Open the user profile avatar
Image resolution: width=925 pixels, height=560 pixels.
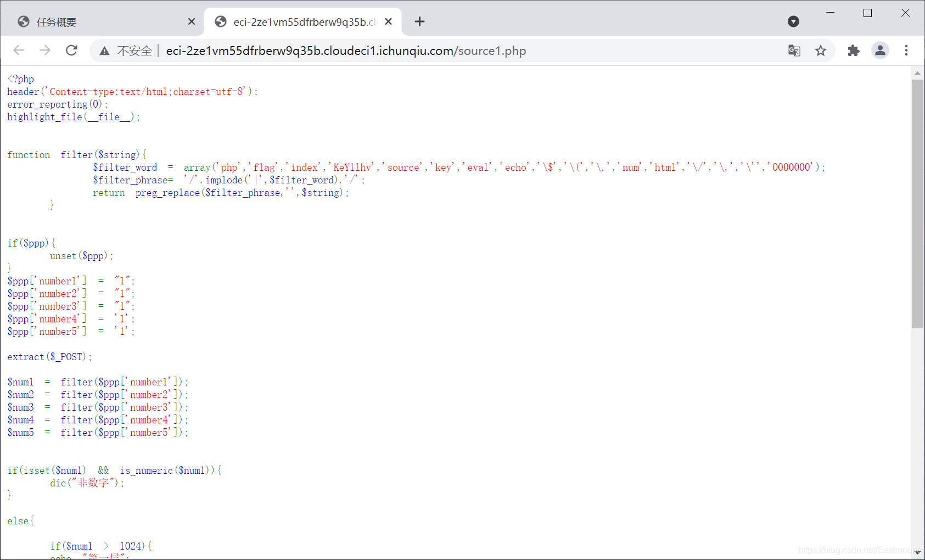(x=880, y=51)
